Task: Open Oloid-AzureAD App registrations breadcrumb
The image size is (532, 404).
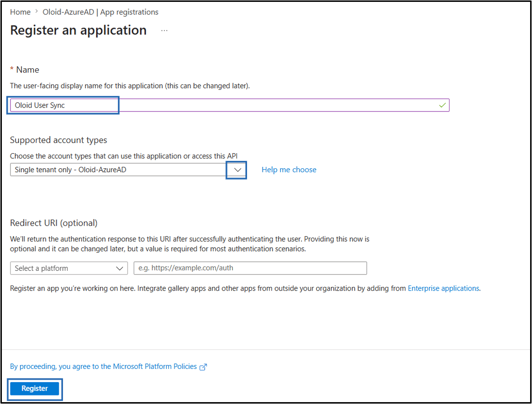Action: (101, 12)
